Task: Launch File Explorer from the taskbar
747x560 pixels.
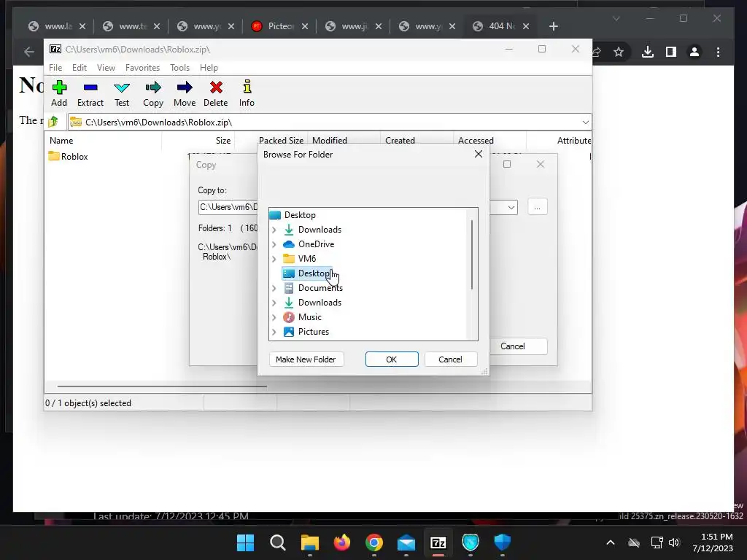Action: coord(309,542)
